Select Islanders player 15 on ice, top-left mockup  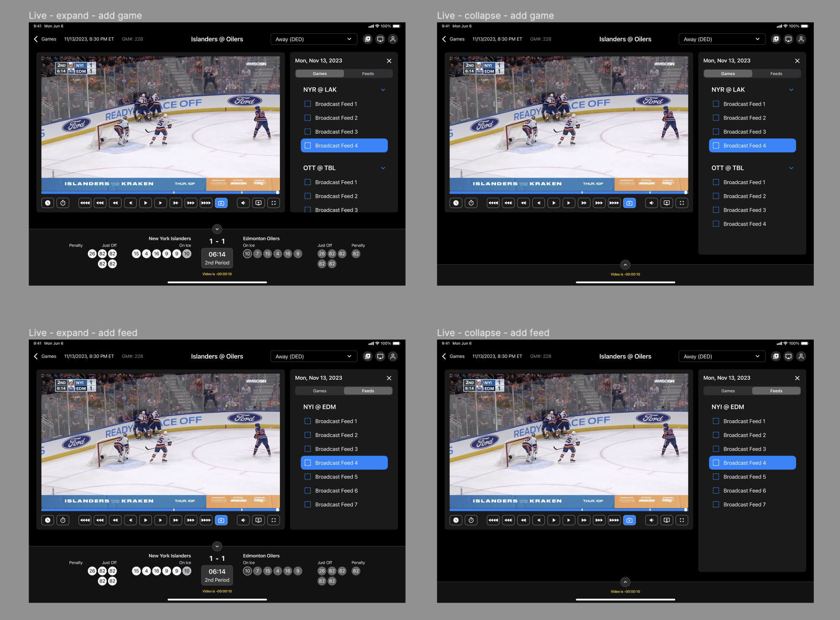(x=136, y=254)
